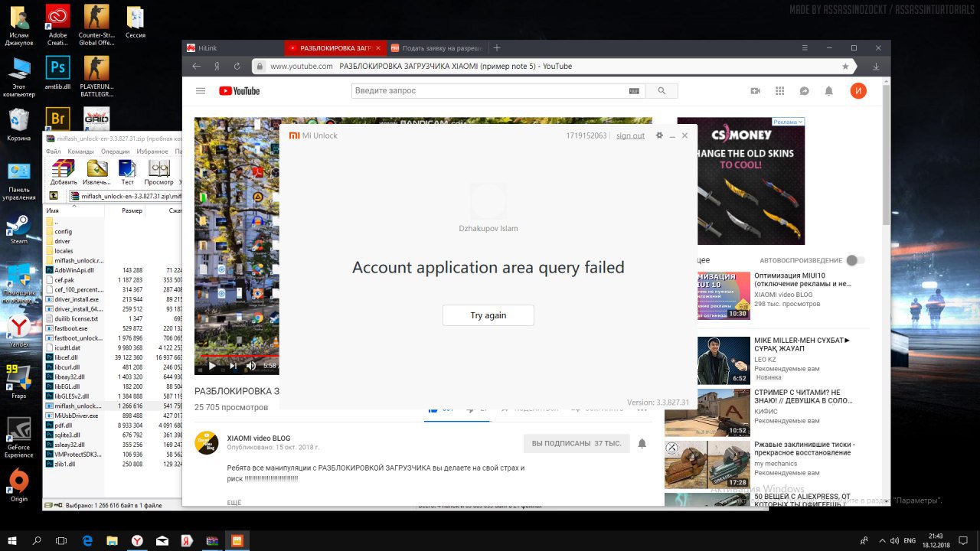980x551 pixels.
Task: Open Ржавые заклинившие тиски video title
Action: click(x=805, y=448)
